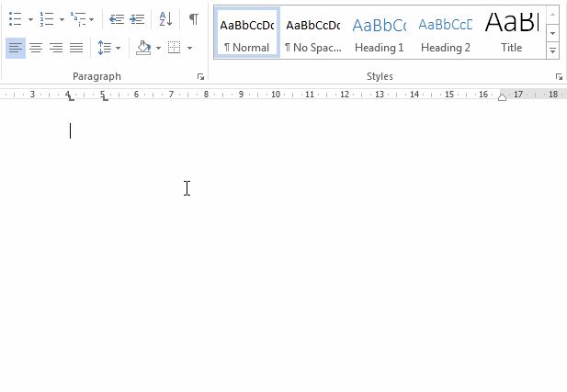Align text right

[56, 48]
